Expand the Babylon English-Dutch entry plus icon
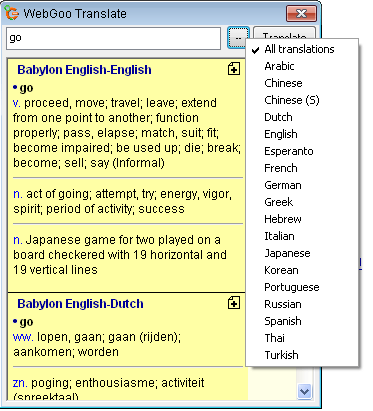This screenshot has height=411, width=373. (x=234, y=303)
